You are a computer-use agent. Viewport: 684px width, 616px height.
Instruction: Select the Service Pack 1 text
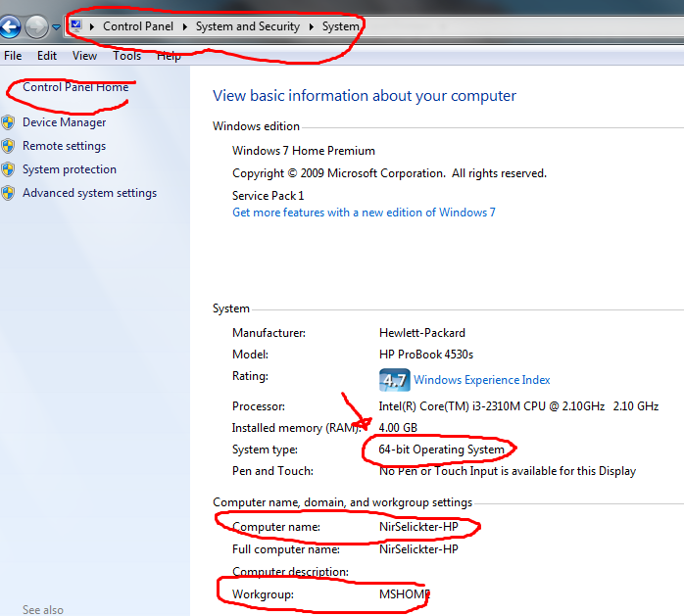268,196
